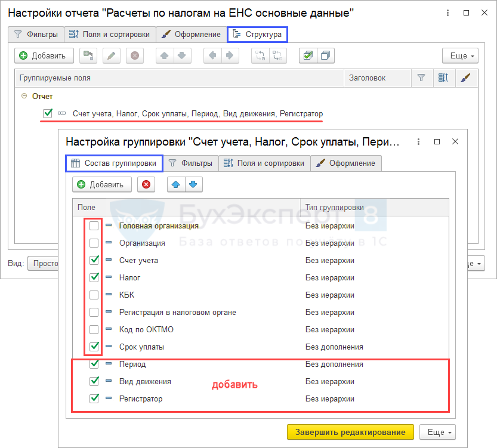Open Оформление tab in grouping settings dialog
The width and height of the screenshot is (497, 448).
coord(346,163)
